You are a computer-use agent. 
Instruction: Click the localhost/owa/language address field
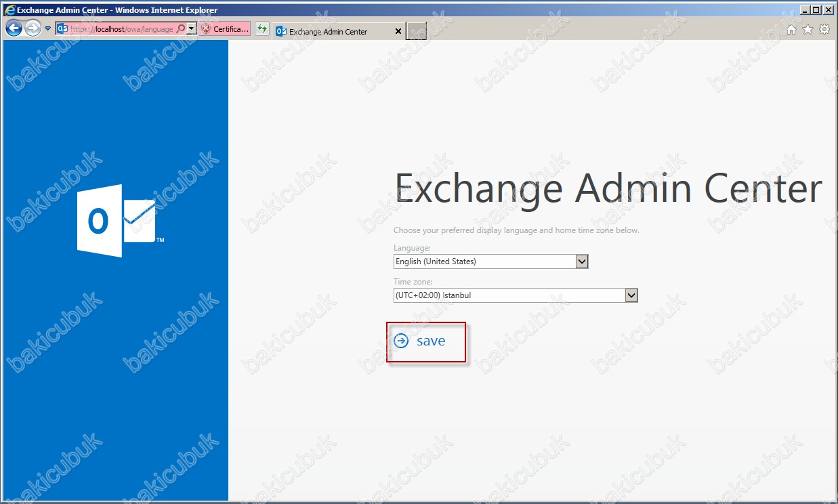coord(121,29)
